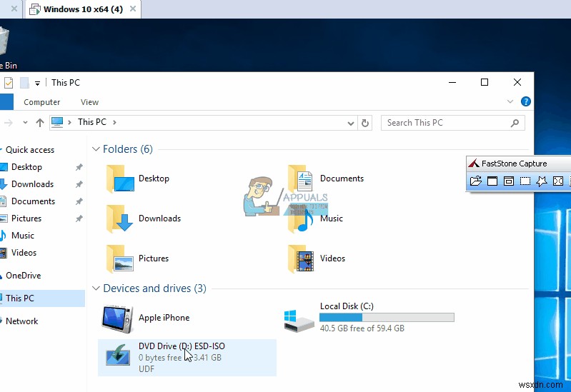Select Videos in navigation pane
Image resolution: width=571 pixels, height=392 pixels.
click(24, 253)
